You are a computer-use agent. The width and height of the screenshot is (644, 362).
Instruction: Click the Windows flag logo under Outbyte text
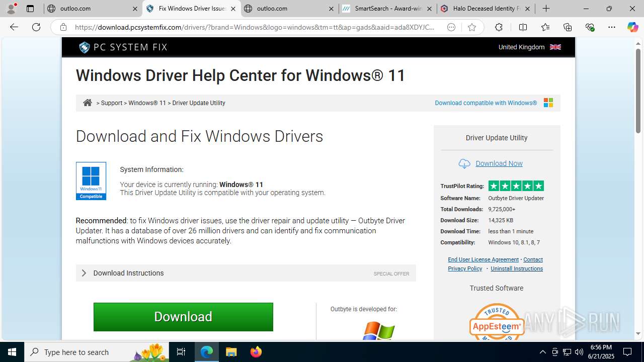[x=379, y=331]
